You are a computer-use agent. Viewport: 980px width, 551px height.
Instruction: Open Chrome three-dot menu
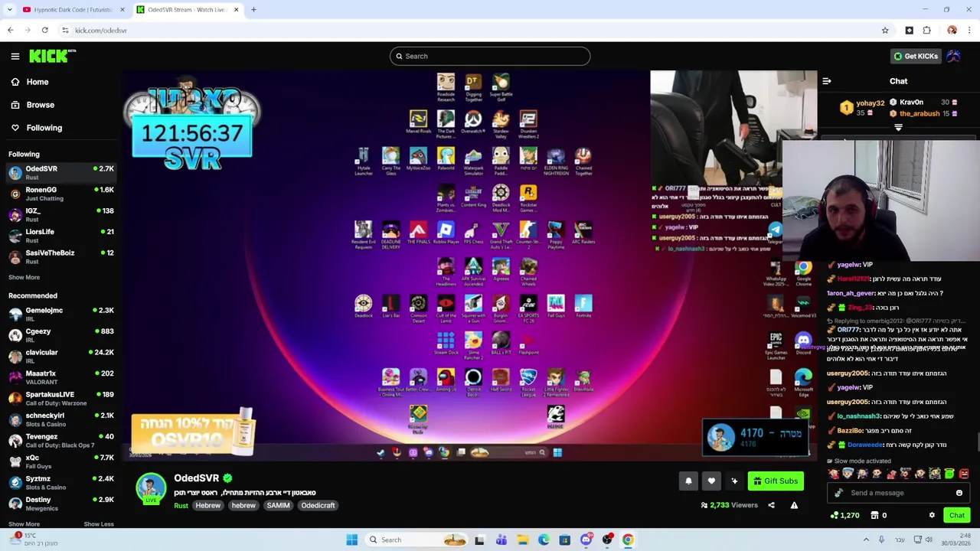pos(969,30)
